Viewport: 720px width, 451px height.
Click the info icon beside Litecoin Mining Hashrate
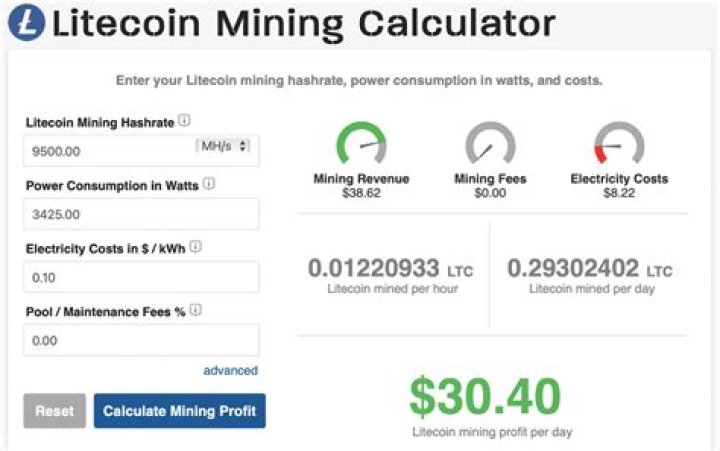(x=185, y=121)
